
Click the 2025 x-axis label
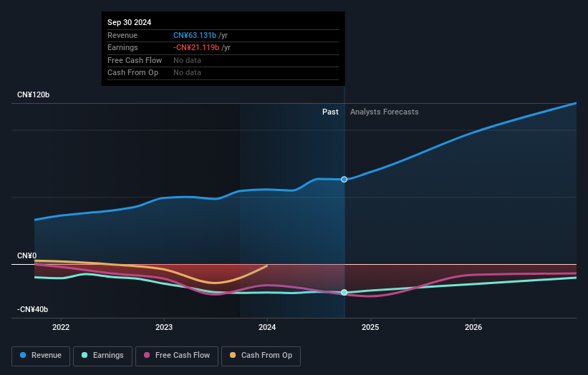pos(370,327)
